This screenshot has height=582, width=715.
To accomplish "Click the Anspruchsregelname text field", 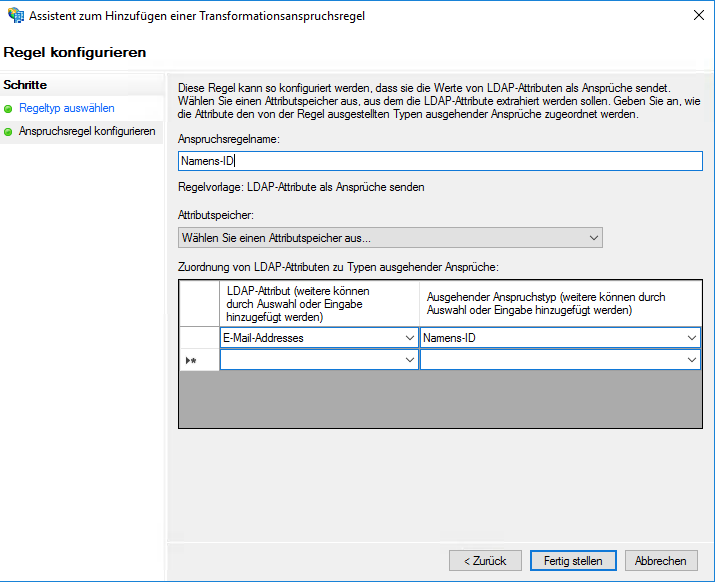I will tap(440, 161).
